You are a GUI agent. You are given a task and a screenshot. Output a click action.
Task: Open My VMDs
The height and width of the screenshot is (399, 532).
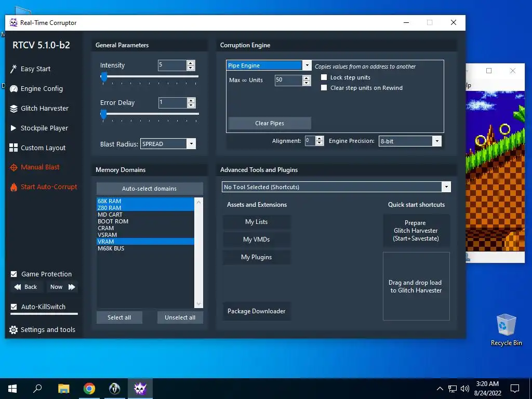click(257, 240)
